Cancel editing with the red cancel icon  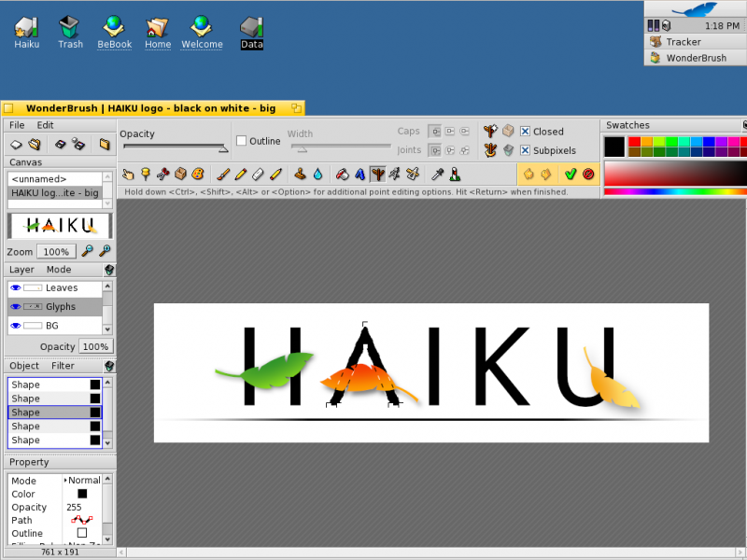pyautogui.click(x=588, y=175)
